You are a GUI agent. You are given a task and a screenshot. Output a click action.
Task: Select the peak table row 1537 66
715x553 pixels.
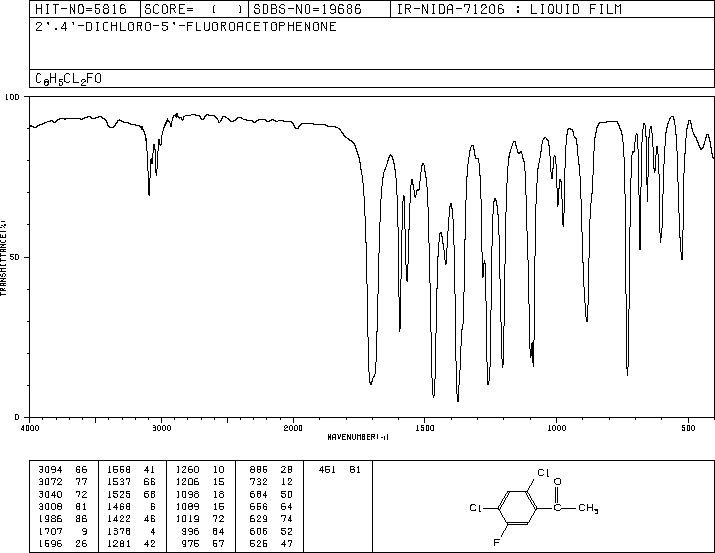tap(131, 481)
